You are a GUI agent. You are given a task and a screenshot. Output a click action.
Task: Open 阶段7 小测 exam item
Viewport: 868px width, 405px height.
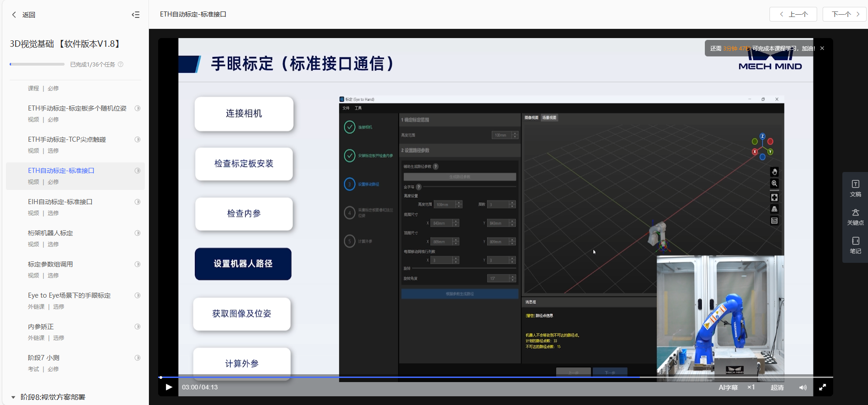44,358
